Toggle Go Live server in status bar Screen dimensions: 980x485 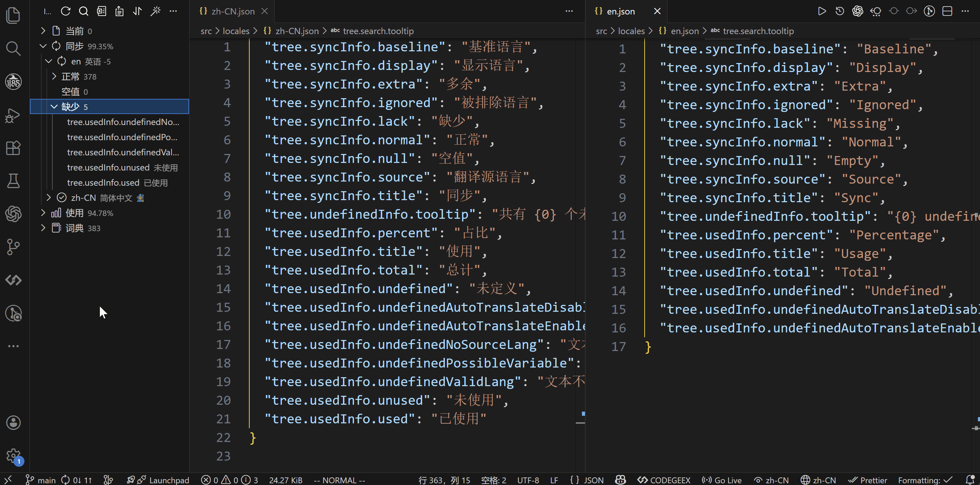[x=722, y=480]
